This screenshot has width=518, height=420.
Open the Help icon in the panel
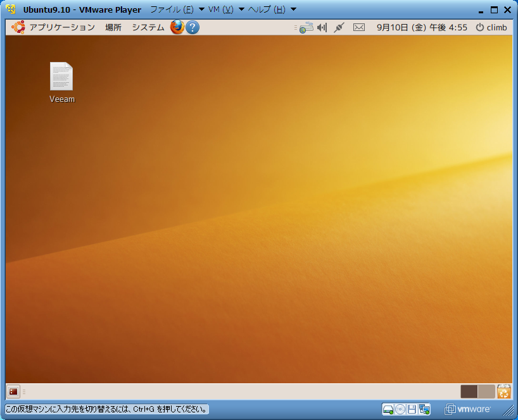193,27
